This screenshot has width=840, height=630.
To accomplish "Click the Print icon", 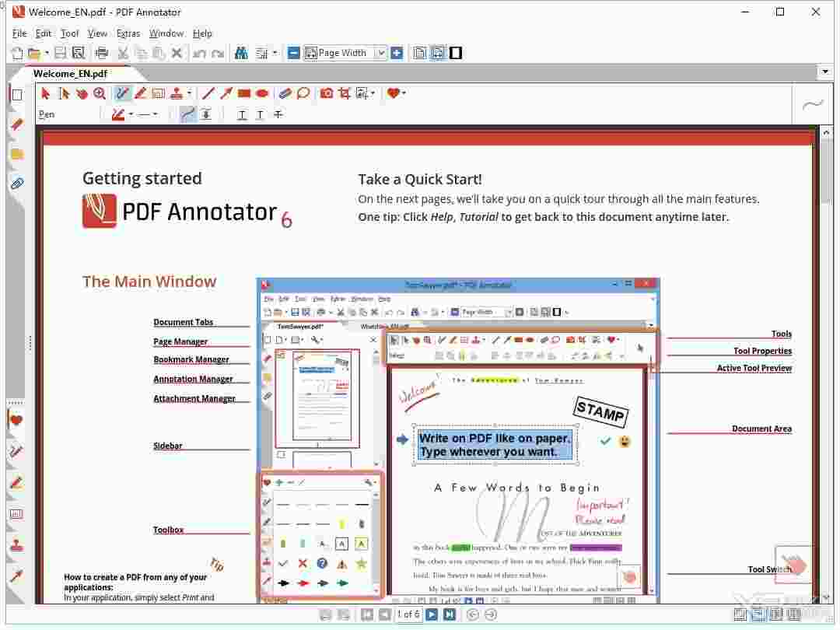I will click(x=101, y=53).
